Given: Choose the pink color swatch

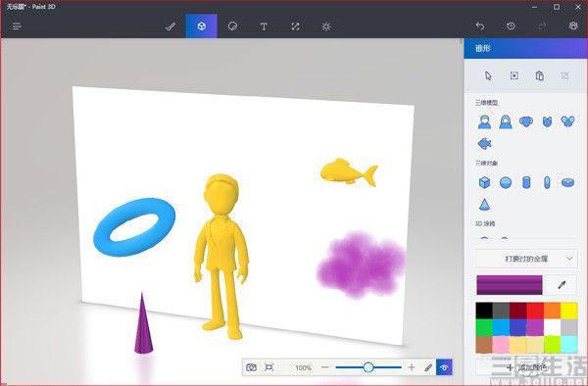Looking at the screenshot, I should (x=501, y=345).
